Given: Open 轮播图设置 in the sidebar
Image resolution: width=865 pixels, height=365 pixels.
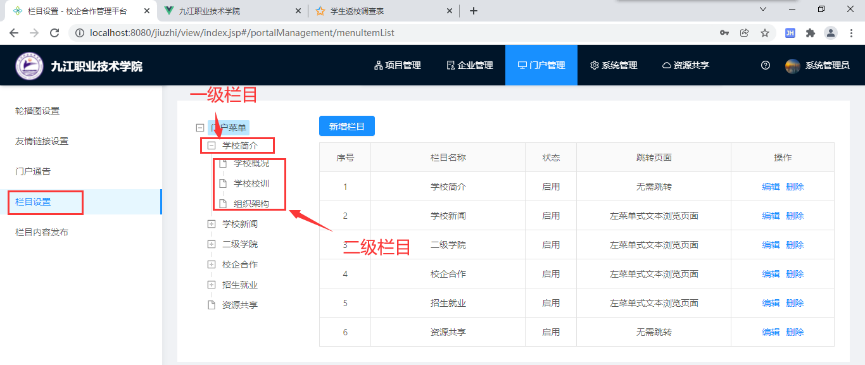Looking at the screenshot, I should click(x=37, y=111).
